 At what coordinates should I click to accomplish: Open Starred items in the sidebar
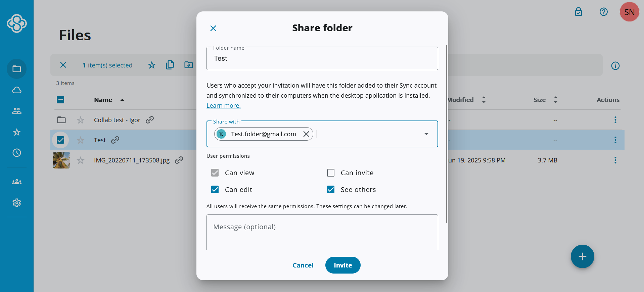17,132
